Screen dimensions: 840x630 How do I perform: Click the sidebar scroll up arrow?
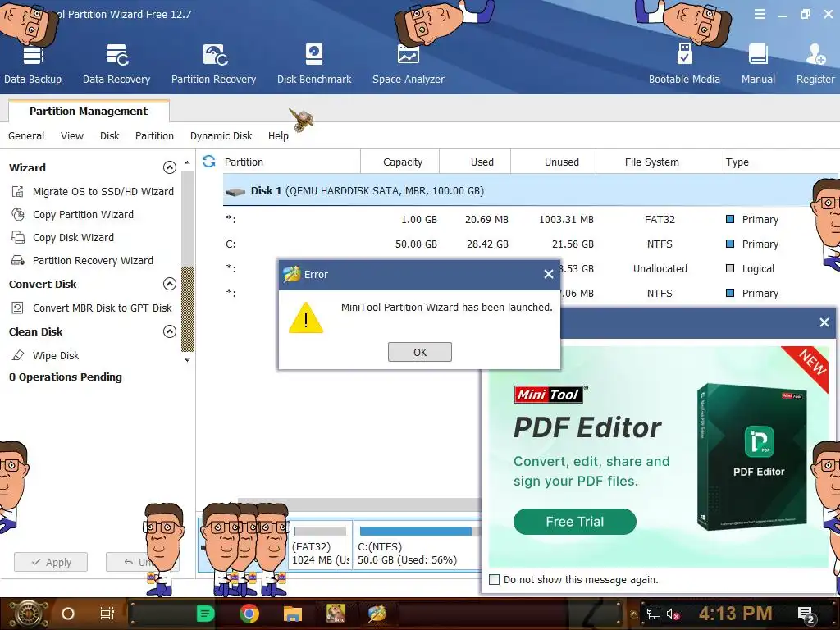(187, 162)
